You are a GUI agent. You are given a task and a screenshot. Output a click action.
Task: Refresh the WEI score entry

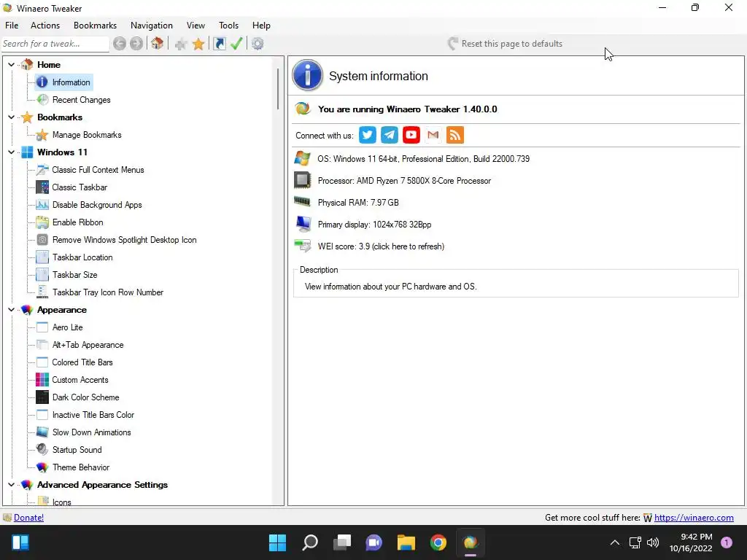(x=381, y=246)
